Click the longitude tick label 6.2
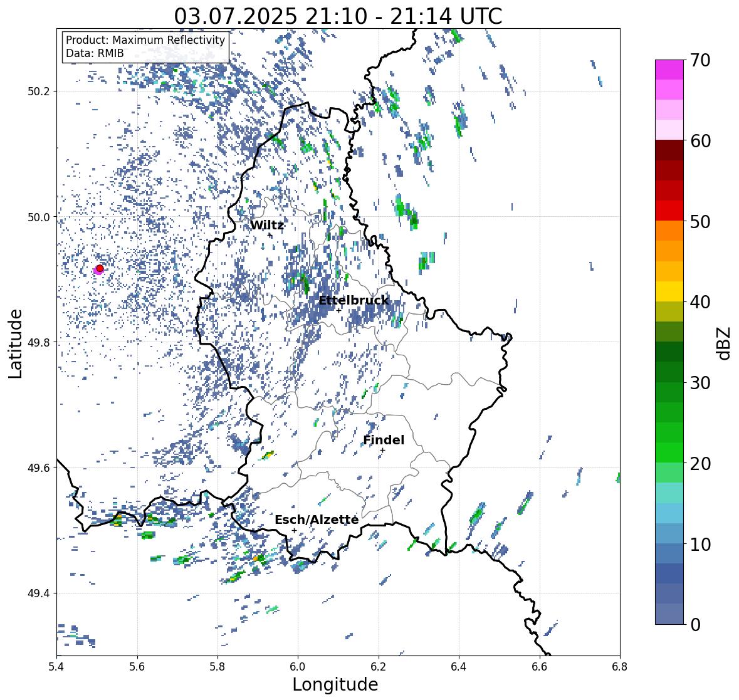Viewport: 739px width, 700px height. click(379, 666)
